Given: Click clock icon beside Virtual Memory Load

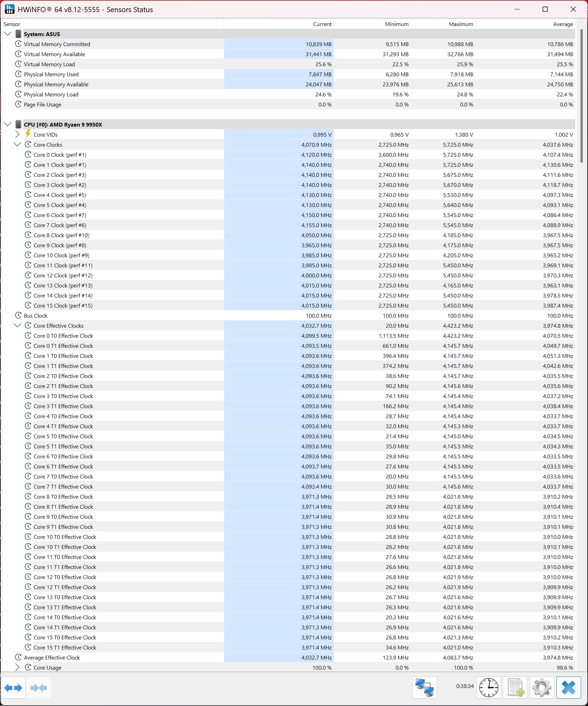Looking at the screenshot, I should click(18, 64).
